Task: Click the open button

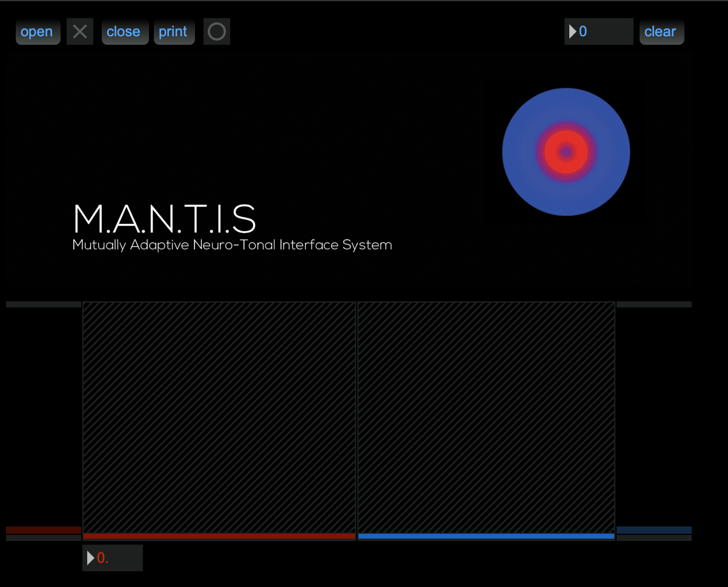Action: tap(38, 31)
